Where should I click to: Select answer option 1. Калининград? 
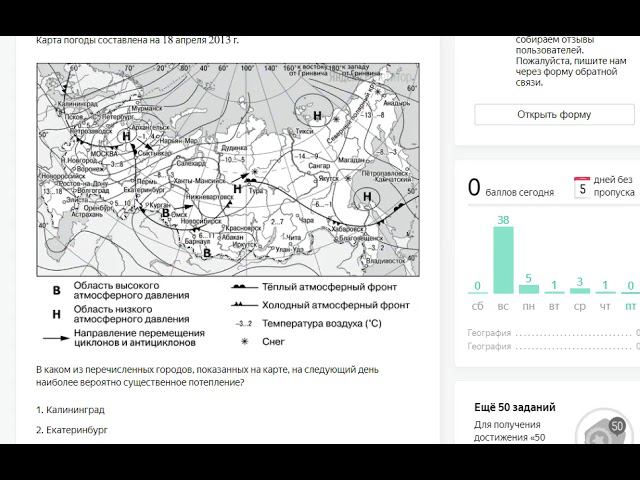click(71, 410)
